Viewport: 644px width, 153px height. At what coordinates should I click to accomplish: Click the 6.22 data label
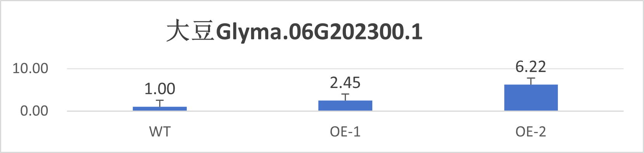click(x=531, y=67)
